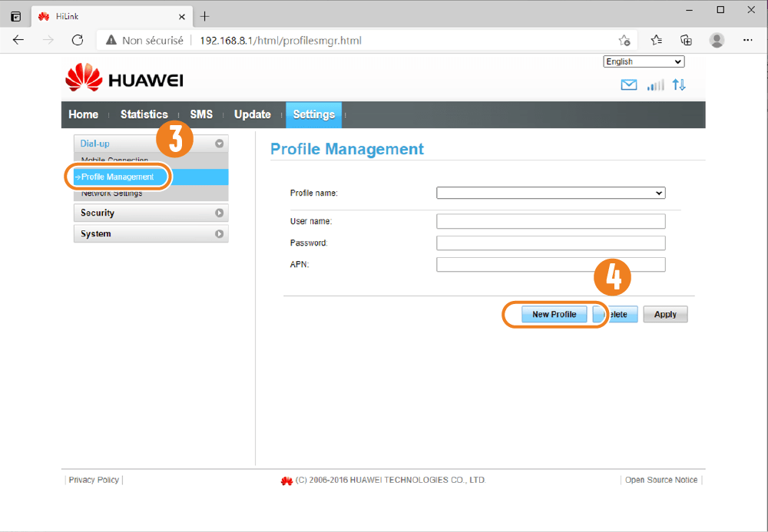Click the browser address bar URL
This screenshot has height=532, width=768.
280,40
